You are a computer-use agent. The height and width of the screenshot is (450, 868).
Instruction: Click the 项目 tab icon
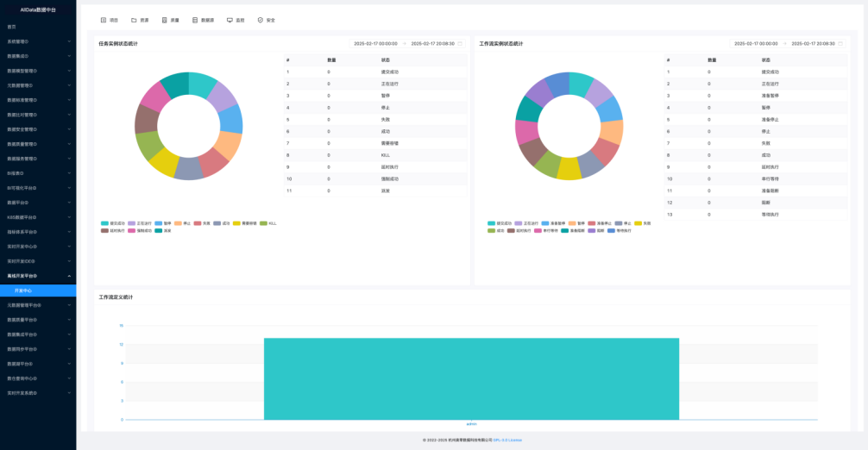point(103,20)
